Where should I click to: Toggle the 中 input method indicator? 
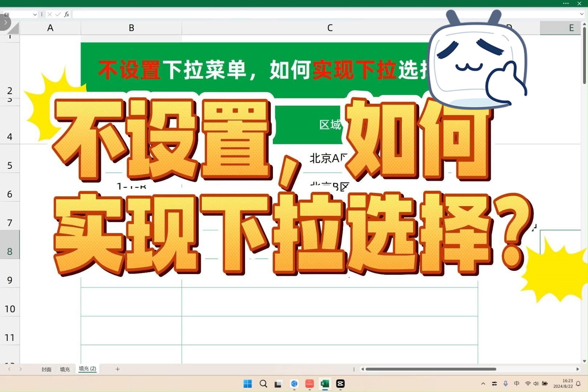coord(517,384)
